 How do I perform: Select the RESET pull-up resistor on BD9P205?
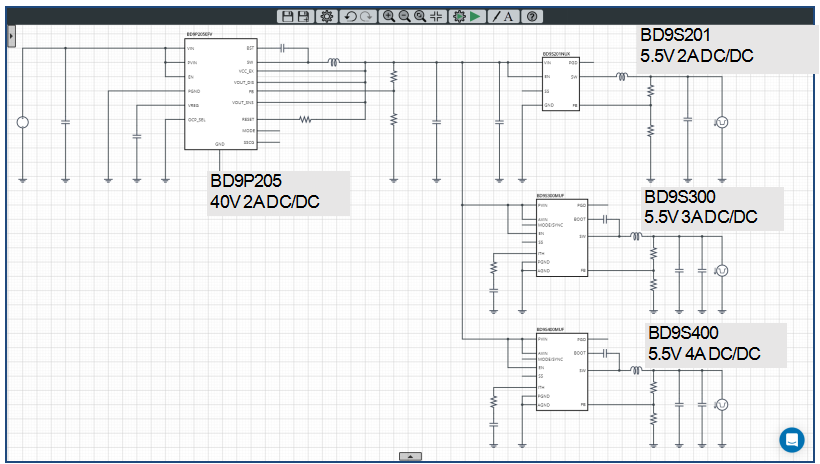(305, 119)
